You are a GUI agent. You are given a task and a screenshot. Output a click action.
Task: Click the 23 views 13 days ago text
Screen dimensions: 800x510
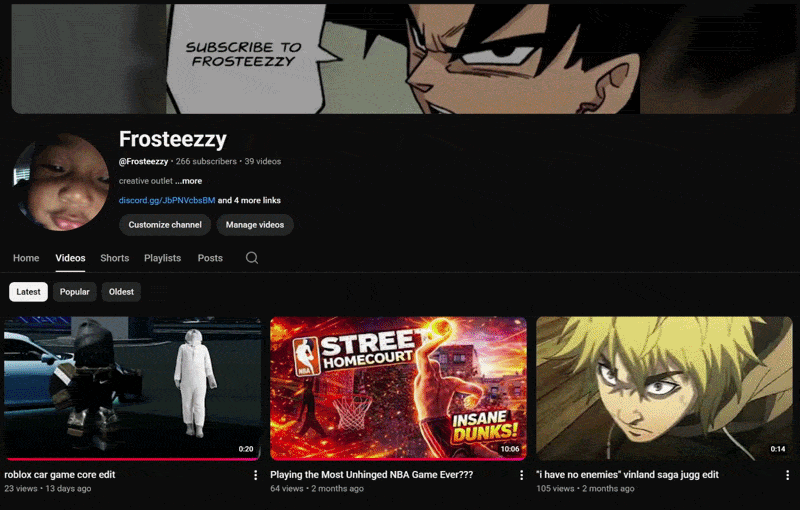pyautogui.click(x=48, y=489)
